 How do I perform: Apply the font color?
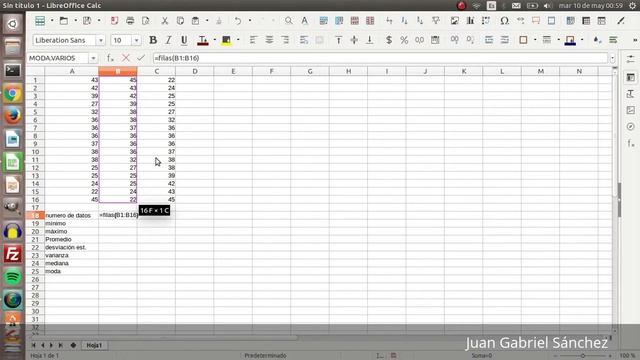tap(202, 40)
